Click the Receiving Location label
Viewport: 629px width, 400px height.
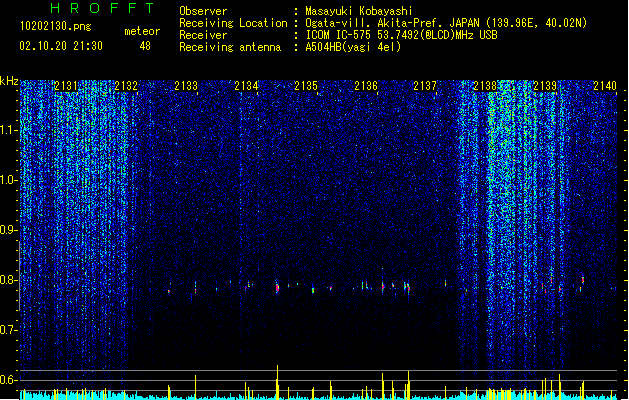click(233, 23)
